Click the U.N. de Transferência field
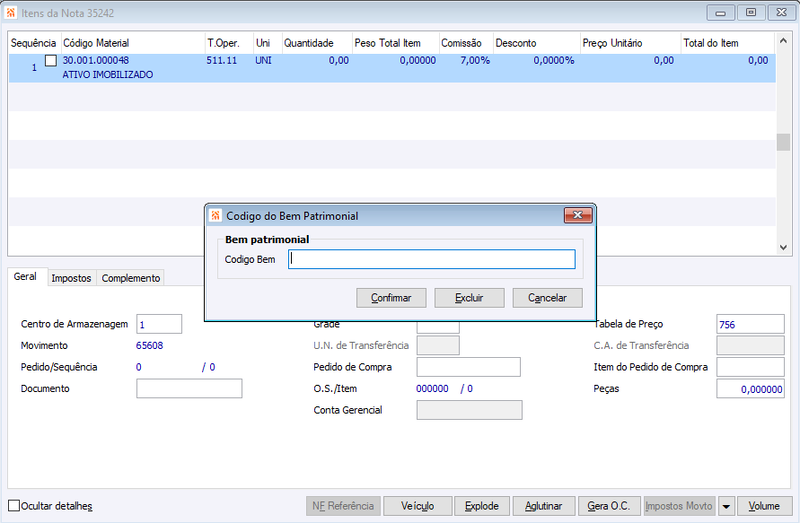 click(x=438, y=346)
